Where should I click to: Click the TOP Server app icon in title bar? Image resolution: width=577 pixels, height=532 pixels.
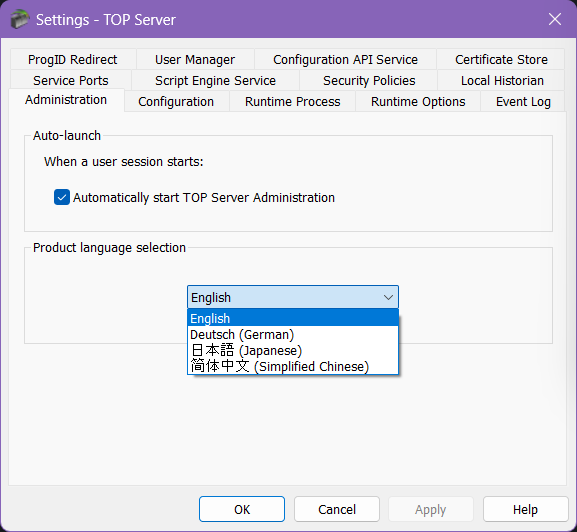(x=19, y=19)
